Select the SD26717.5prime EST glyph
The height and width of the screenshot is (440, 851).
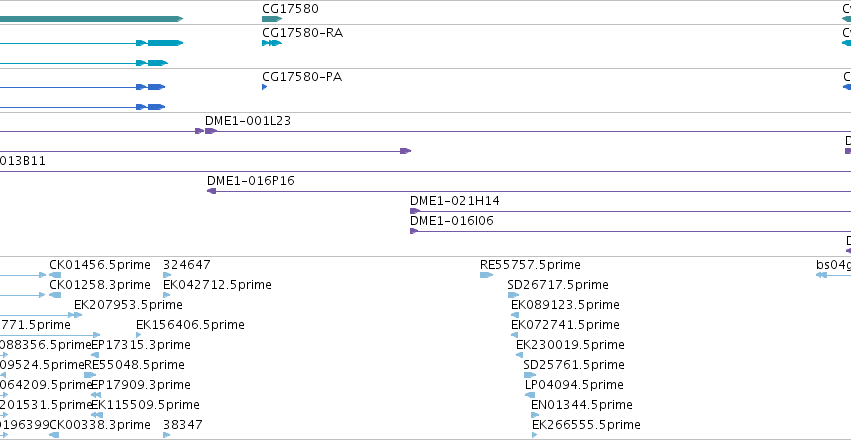(513, 295)
